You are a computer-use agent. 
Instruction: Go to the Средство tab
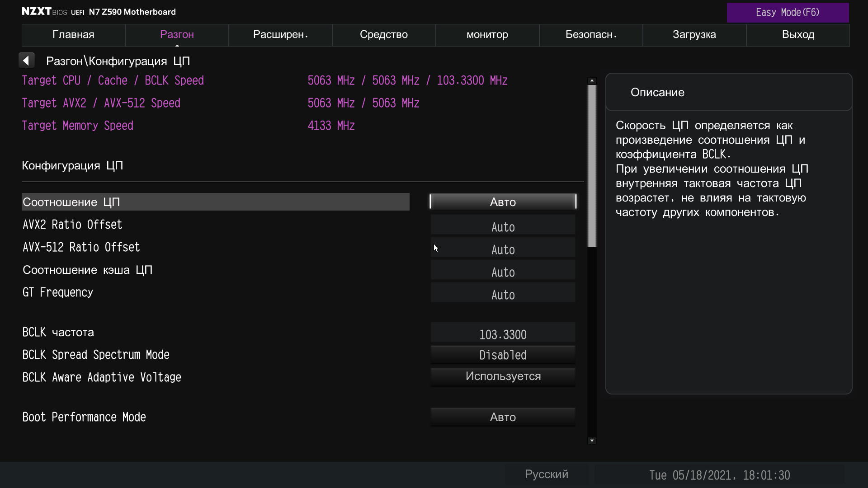pos(384,35)
